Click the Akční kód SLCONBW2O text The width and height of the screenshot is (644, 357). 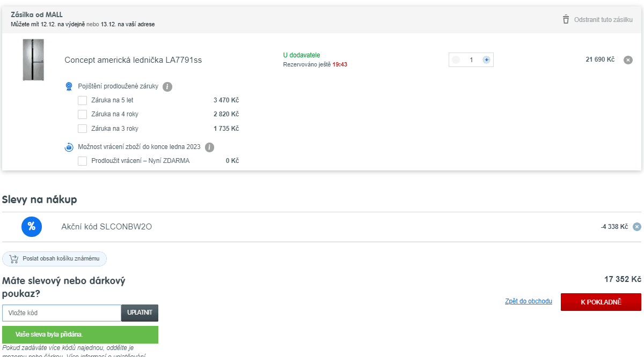107,227
